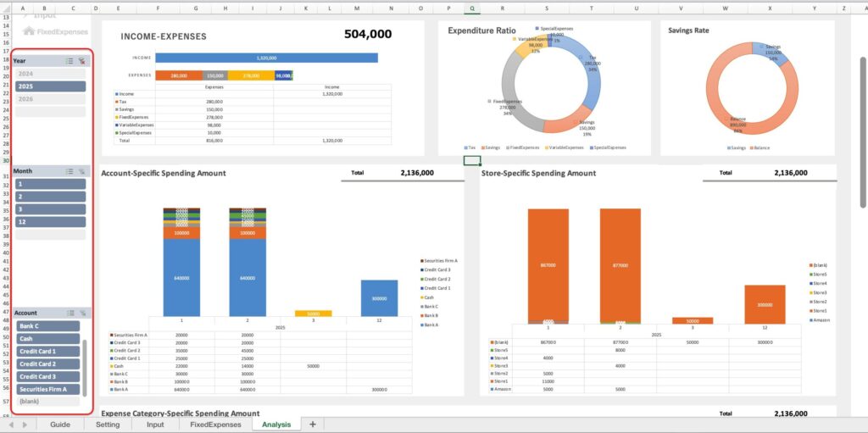Select column Q header

[x=471, y=8]
